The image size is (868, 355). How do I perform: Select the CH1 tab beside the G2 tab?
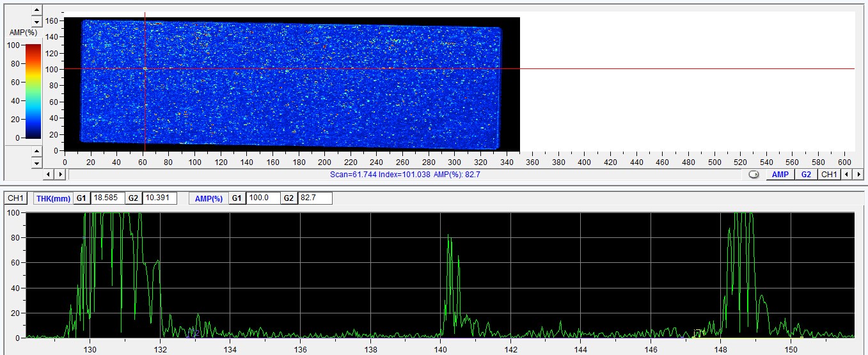click(829, 174)
